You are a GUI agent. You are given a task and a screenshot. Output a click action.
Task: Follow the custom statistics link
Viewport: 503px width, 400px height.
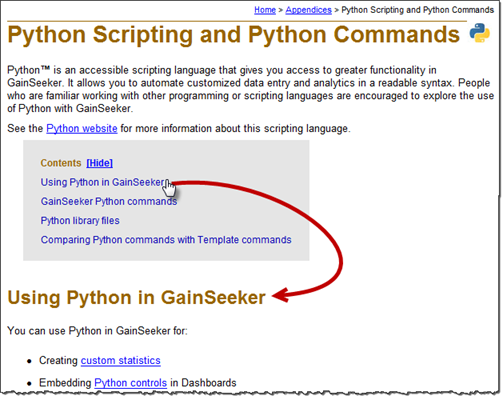[121, 360]
